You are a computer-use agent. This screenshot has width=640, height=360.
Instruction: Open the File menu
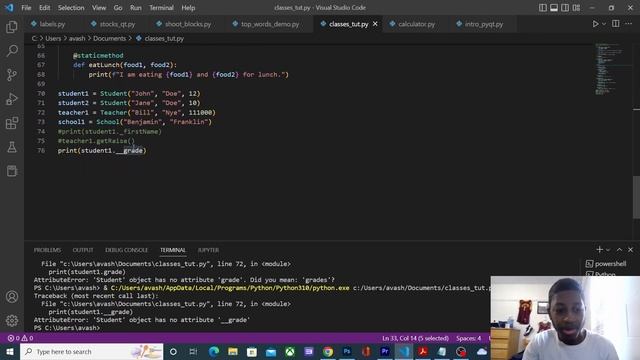(26, 8)
